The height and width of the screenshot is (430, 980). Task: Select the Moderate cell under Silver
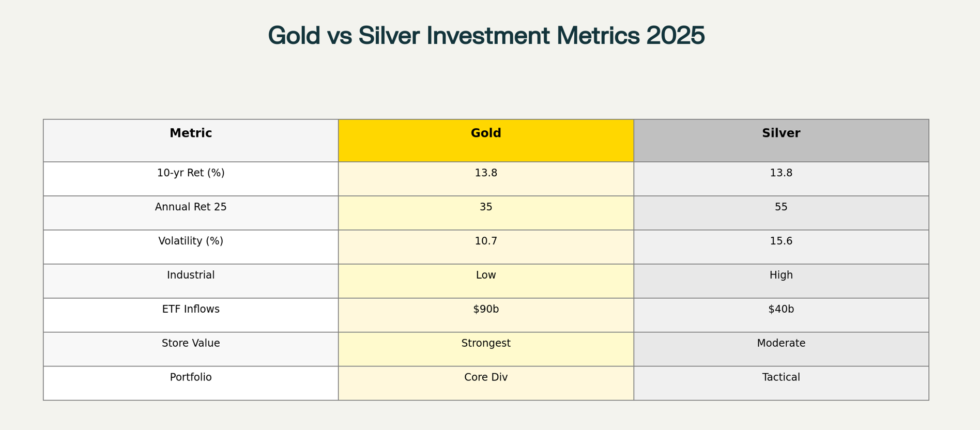[x=781, y=344]
